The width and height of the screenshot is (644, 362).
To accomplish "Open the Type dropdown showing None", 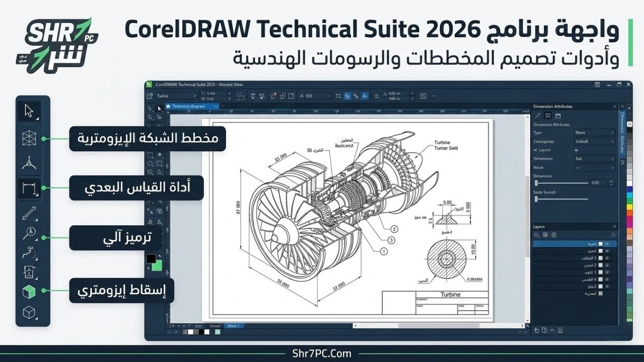I will click(595, 133).
